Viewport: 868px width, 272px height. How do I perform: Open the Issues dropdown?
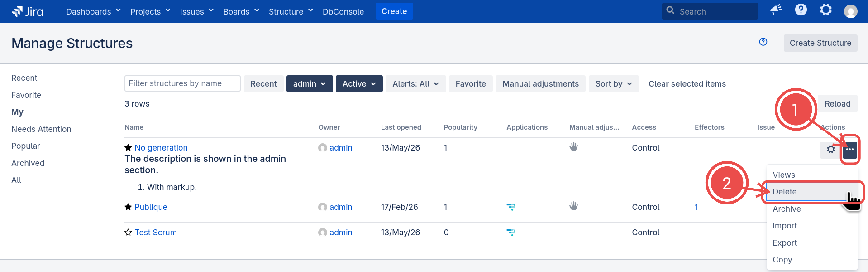197,11
